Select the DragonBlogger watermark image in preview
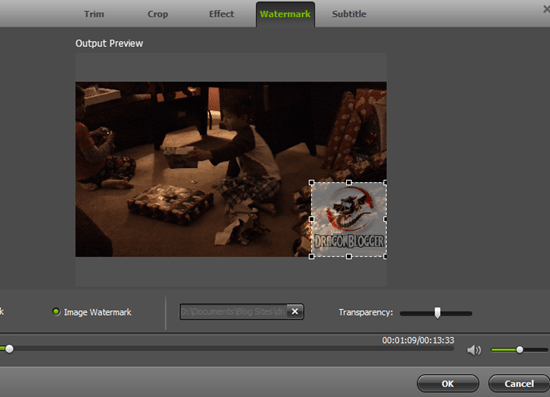The width and height of the screenshot is (550, 397). [x=349, y=220]
